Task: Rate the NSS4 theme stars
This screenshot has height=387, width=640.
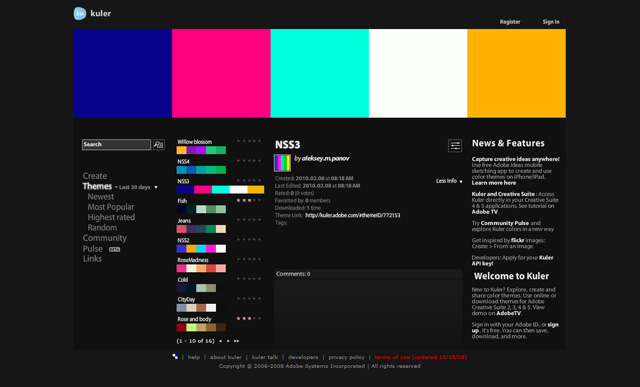Action: click(x=249, y=161)
